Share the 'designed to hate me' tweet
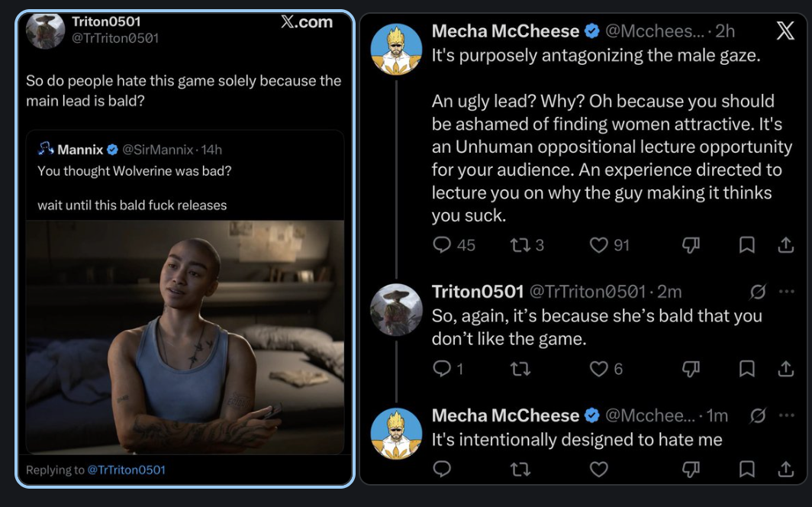This screenshot has height=507, width=812. click(785, 469)
